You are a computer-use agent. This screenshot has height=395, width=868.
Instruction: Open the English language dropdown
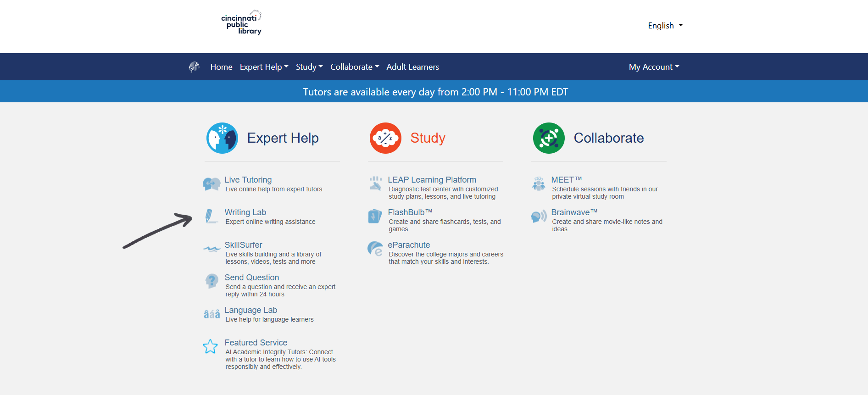coord(665,26)
